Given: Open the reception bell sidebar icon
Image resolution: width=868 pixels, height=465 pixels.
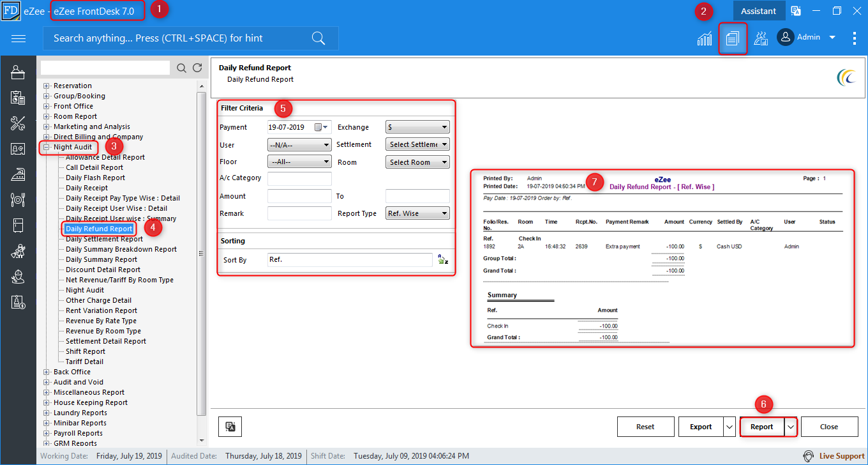Looking at the screenshot, I should tap(18, 72).
